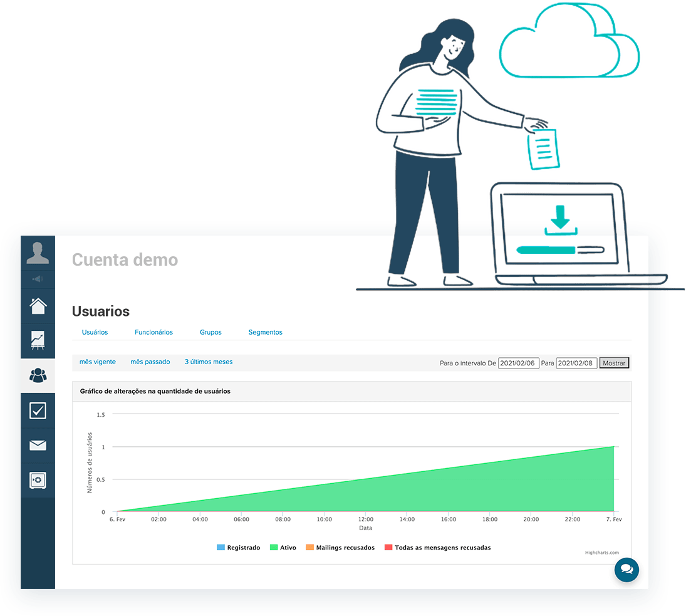Switch to the Grupos tab
686x616 pixels.
[x=210, y=333]
